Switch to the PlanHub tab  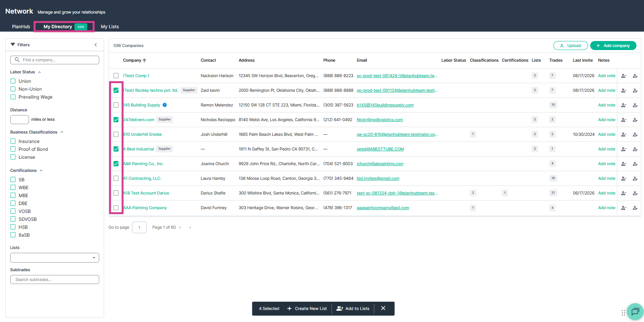[x=21, y=27]
